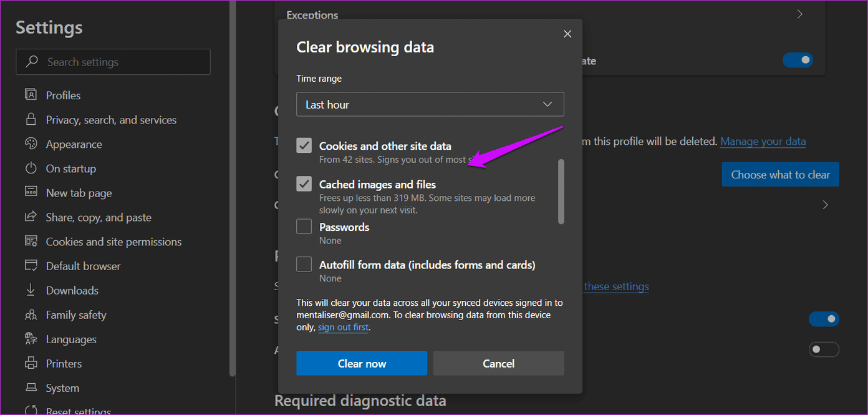Open Printers settings
The height and width of the screenshot is (415, 868).
pos(64,364)
